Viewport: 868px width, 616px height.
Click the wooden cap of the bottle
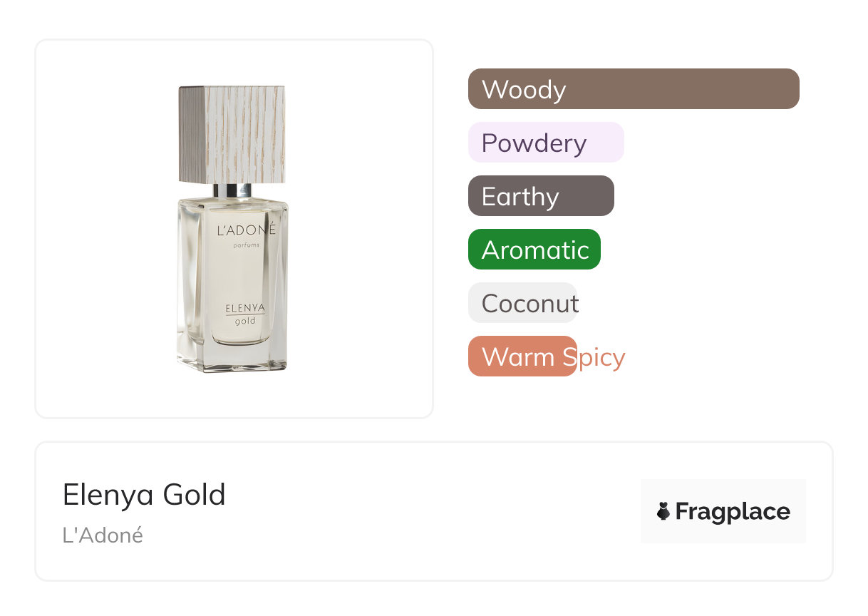point(232,133)
